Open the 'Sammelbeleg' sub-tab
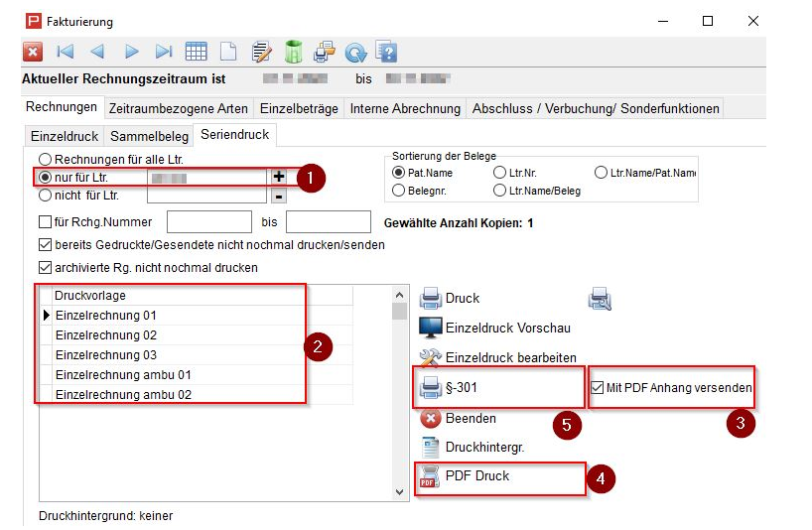The width and height of the screenshot is (812, 530). pyautogui.click(x=150, y=135)
